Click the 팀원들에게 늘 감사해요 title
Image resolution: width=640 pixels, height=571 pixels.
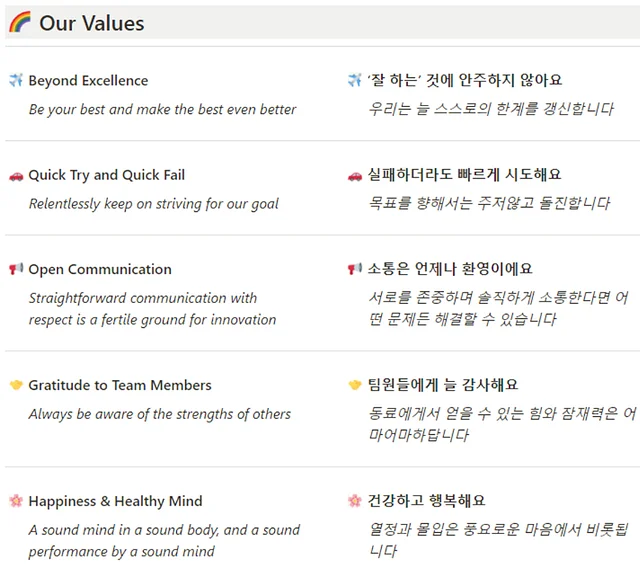click(443, 385)
